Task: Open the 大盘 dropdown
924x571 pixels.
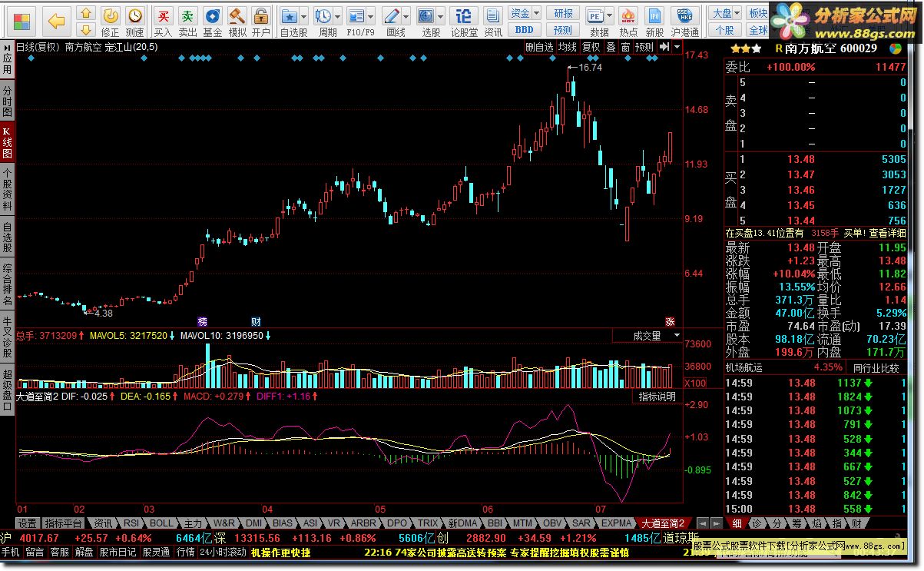Action: click(x=725, y=13)
